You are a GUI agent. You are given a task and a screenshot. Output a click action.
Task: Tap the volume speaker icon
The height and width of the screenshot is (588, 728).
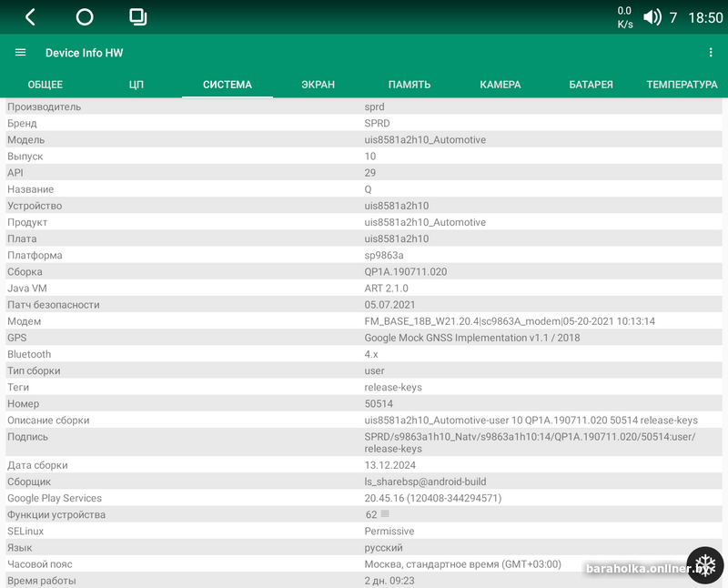(x=652, y=17)
